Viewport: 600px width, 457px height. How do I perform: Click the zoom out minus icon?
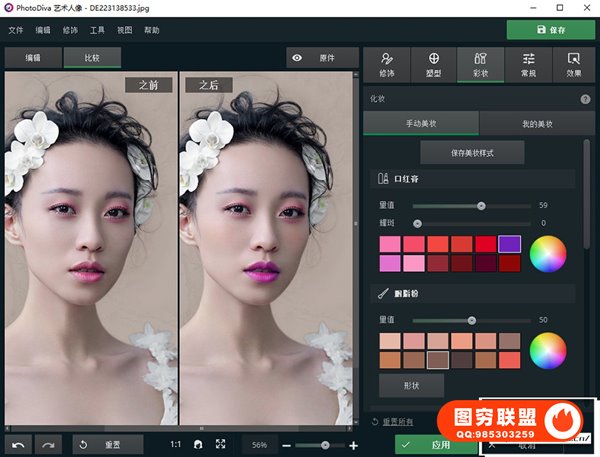pos(288,445)
